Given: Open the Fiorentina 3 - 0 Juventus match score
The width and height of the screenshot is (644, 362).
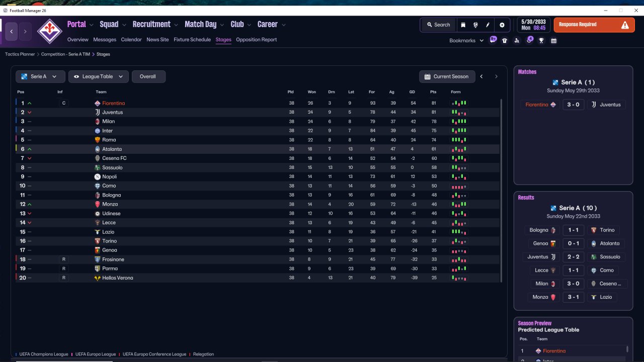Looking at the screenshot, I should 573,105.
